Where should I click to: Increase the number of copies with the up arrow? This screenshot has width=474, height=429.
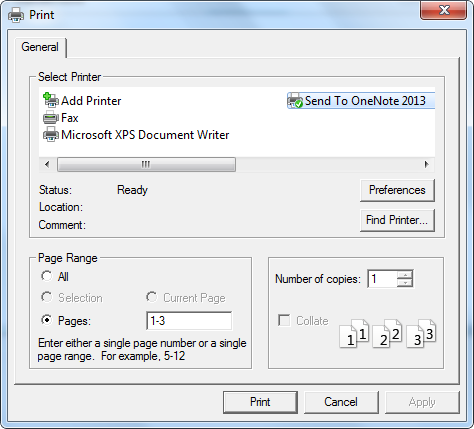coord(405,275)
